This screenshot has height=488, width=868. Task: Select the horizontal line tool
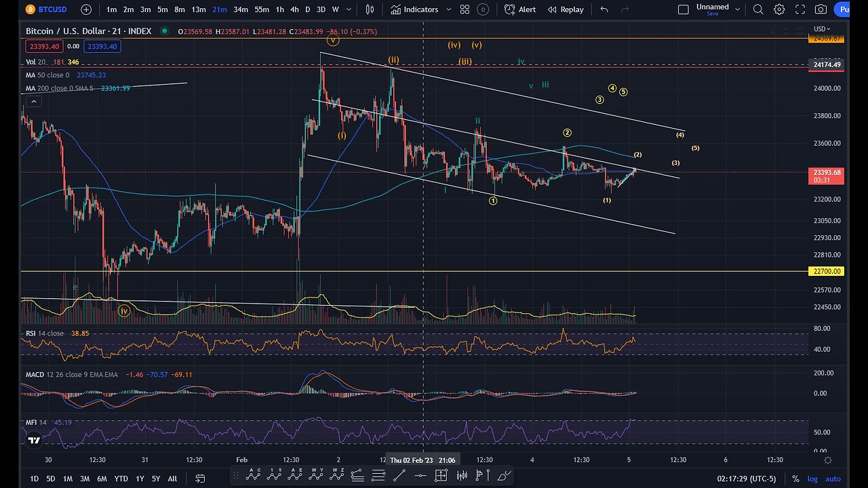[420, 476]
